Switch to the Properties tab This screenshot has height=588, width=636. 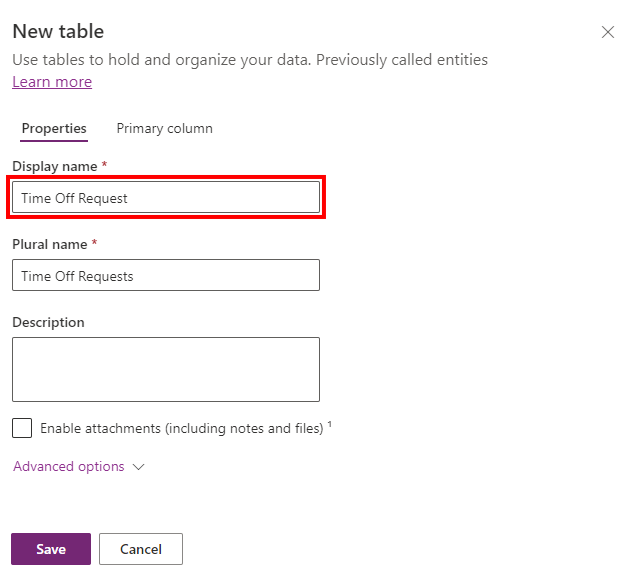point(54,129)
